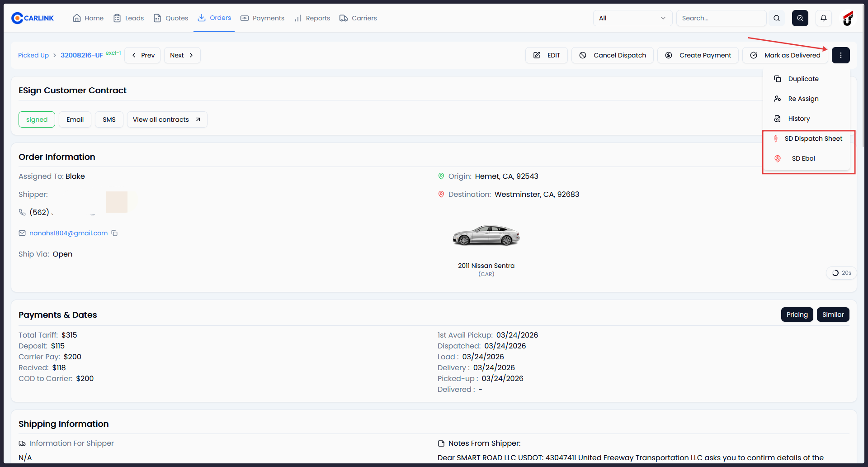Open the profile avatar in the top right
Image resolution: width=868 pixels, height=467 pixels.
(x=848, y=18)
